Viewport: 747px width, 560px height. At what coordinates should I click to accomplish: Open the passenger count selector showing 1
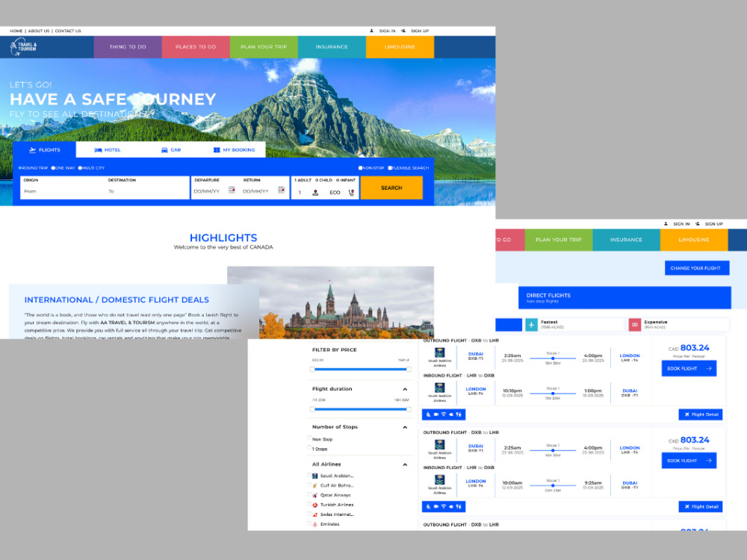[x=300, y=193]
